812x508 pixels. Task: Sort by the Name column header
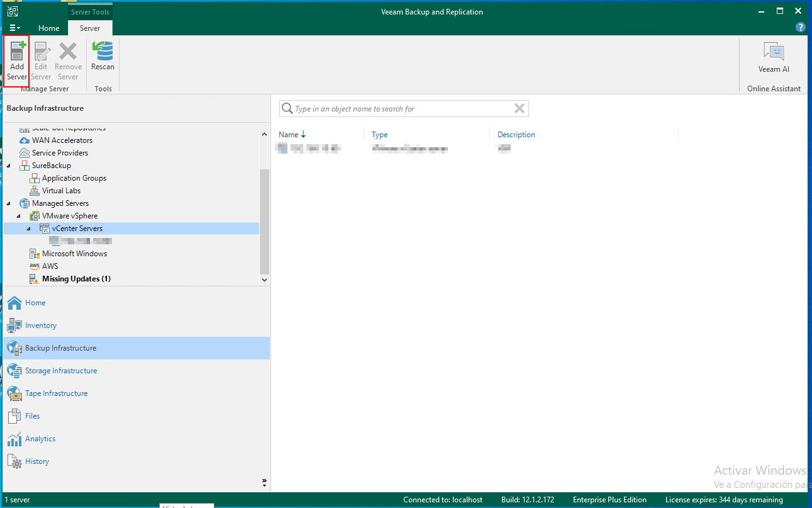[x=289, y=135]
